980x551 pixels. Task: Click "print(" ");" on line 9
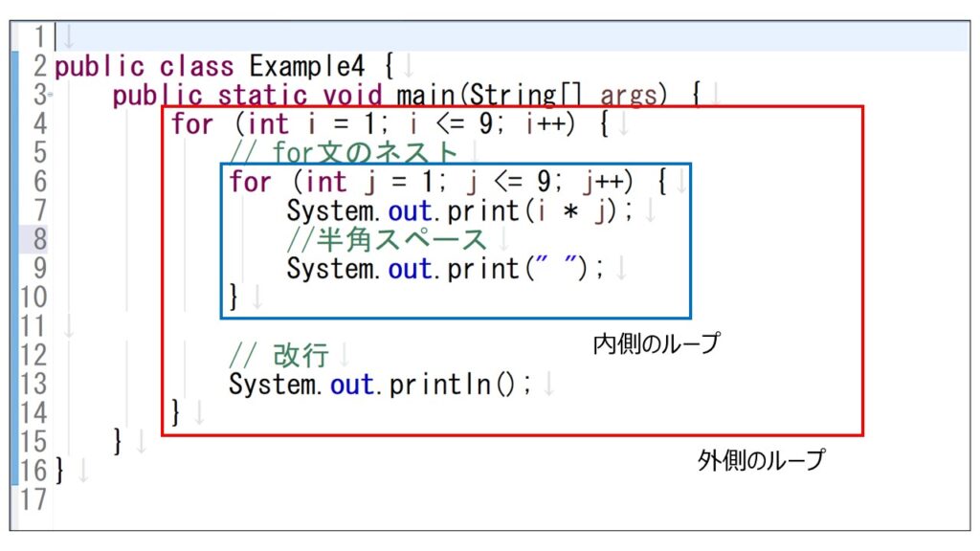pos(525,269)
